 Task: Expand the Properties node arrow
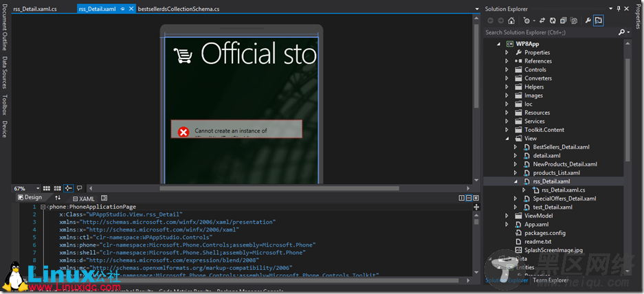tap(507, 53)
